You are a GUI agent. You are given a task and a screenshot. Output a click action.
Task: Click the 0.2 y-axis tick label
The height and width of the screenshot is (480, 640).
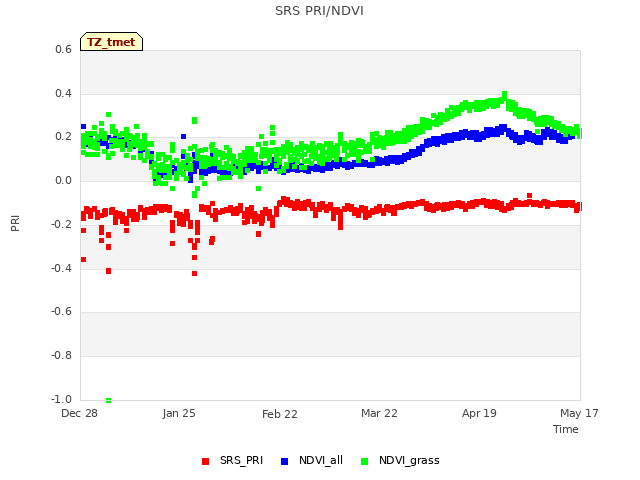[x=63, y=137]
